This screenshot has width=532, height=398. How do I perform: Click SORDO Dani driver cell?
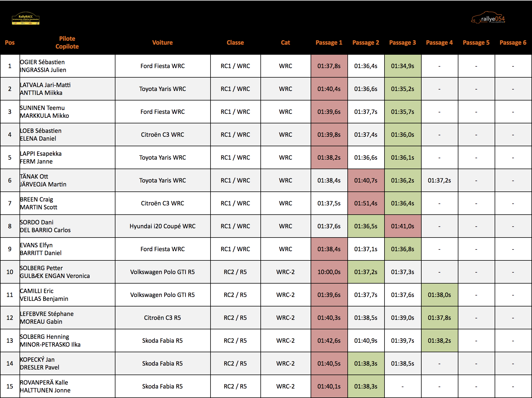(x=67, y=226)
